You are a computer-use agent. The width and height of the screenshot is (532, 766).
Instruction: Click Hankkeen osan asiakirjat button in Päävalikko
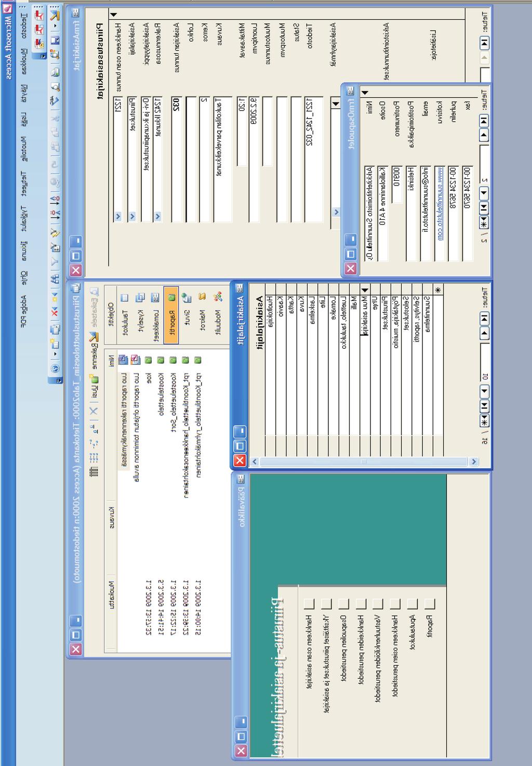pyautogui.click(x=309, y=603)
